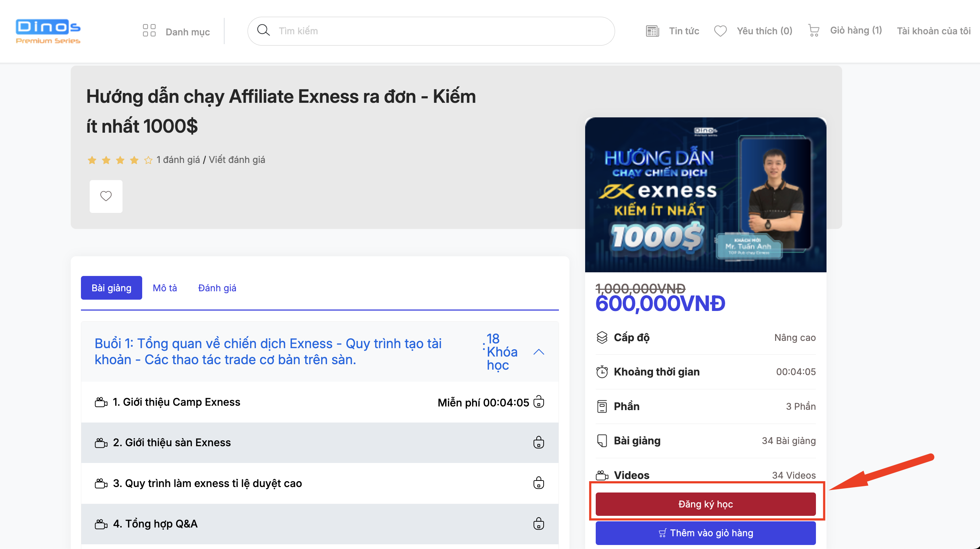
Task: Click lock icon on Quy trình làm exness row
Action: 538,483
